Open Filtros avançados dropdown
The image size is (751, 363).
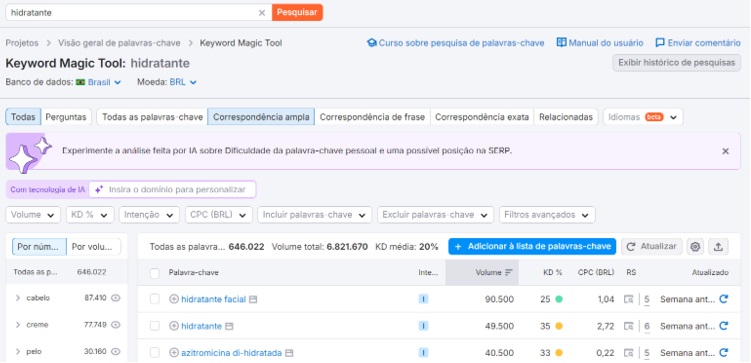[547, 215]
